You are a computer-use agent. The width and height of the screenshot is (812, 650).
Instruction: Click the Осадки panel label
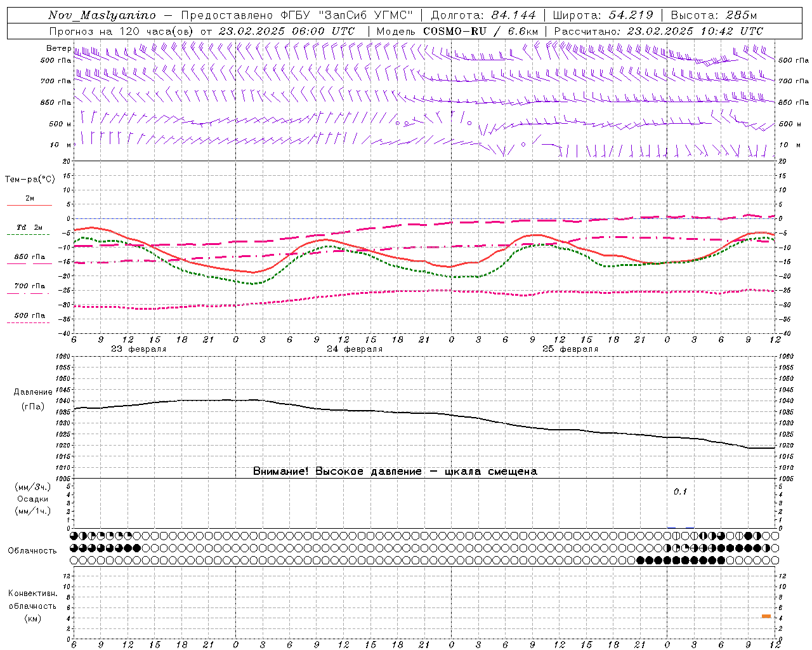[33, 499]
